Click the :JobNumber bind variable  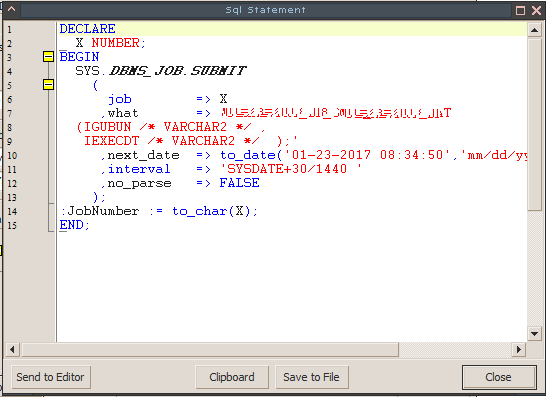100,211
